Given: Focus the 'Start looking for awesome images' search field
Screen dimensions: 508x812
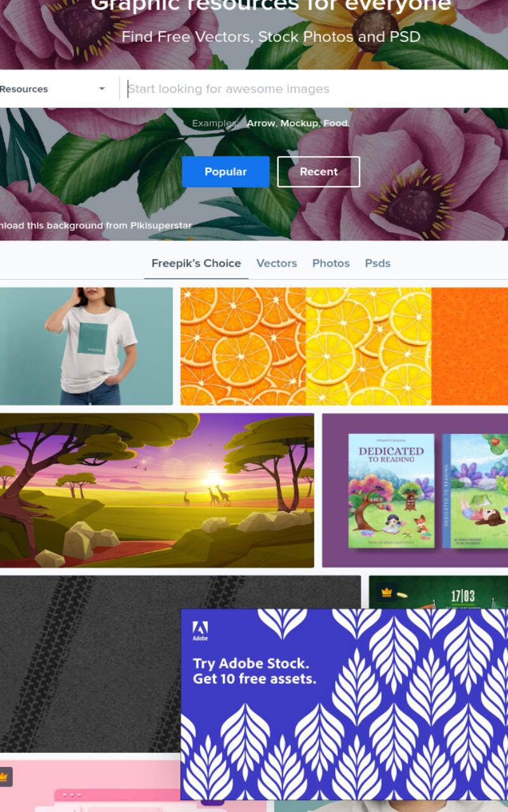Looking at the screenshot, I should [x=314, y=89].
